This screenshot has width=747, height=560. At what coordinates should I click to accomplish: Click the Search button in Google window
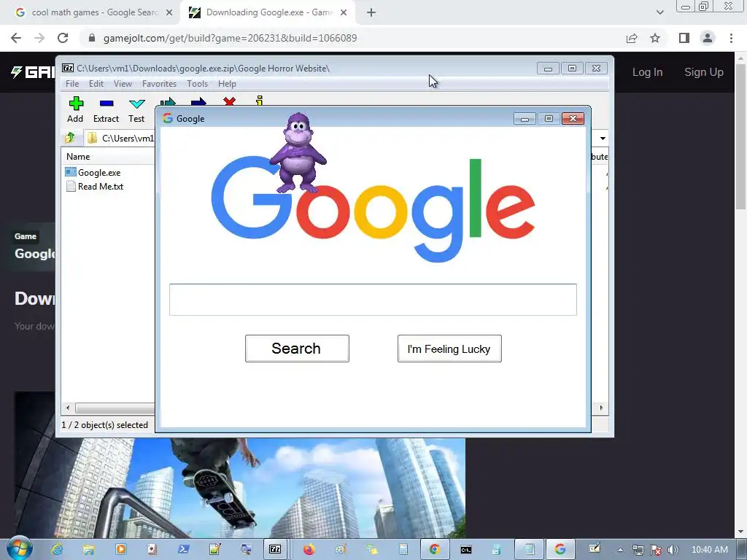pos(297,349)
